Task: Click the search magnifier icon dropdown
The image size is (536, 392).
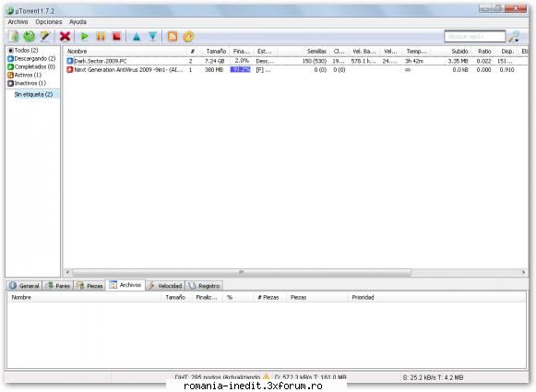Action: [514, 36]
